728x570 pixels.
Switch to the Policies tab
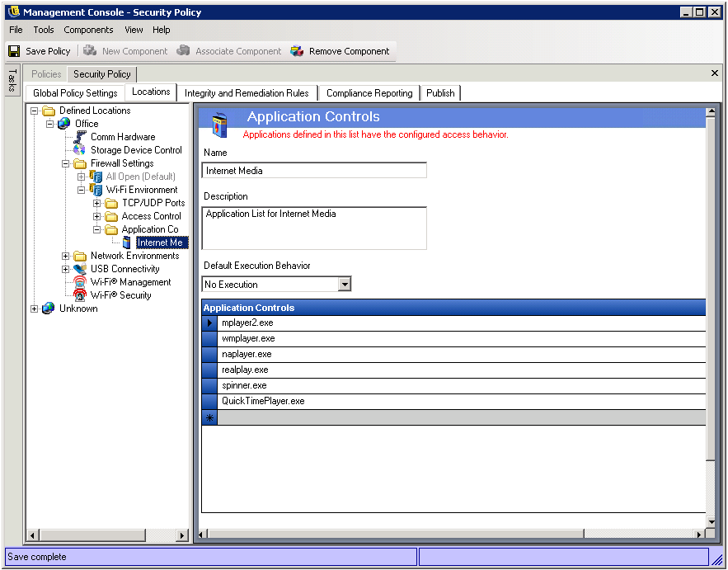[x=46, y=74]
